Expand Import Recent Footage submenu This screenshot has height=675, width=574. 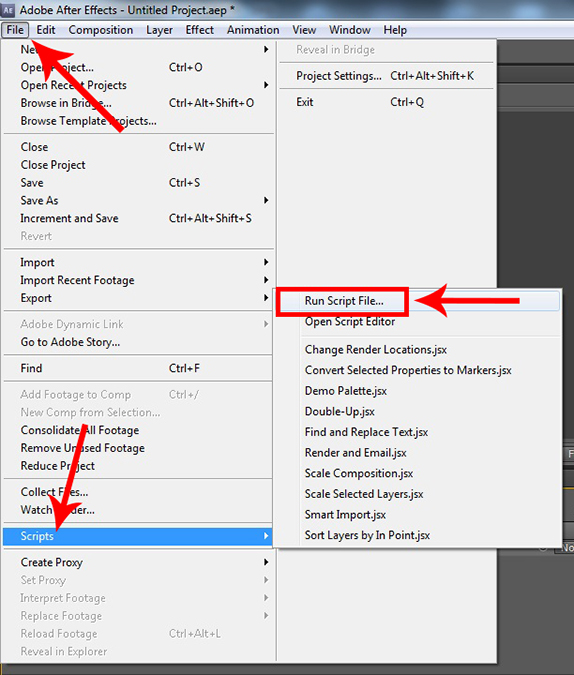(138, 280)
